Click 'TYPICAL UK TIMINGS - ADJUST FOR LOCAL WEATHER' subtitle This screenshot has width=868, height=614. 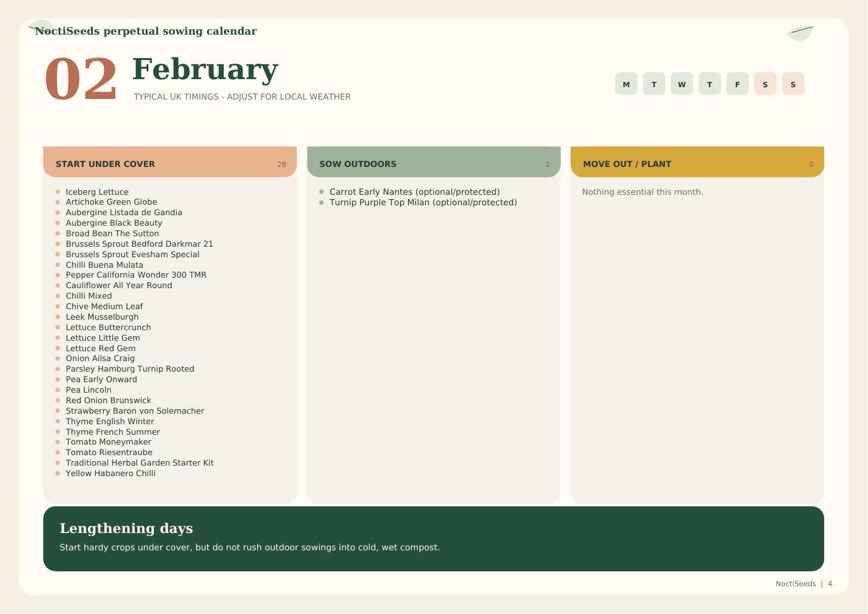(242, 96)
